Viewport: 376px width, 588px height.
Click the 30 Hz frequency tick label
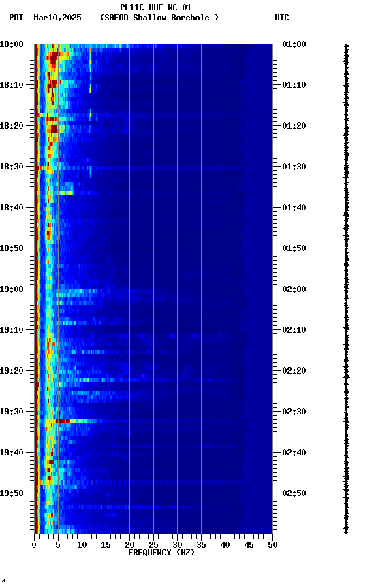[177, 545]
